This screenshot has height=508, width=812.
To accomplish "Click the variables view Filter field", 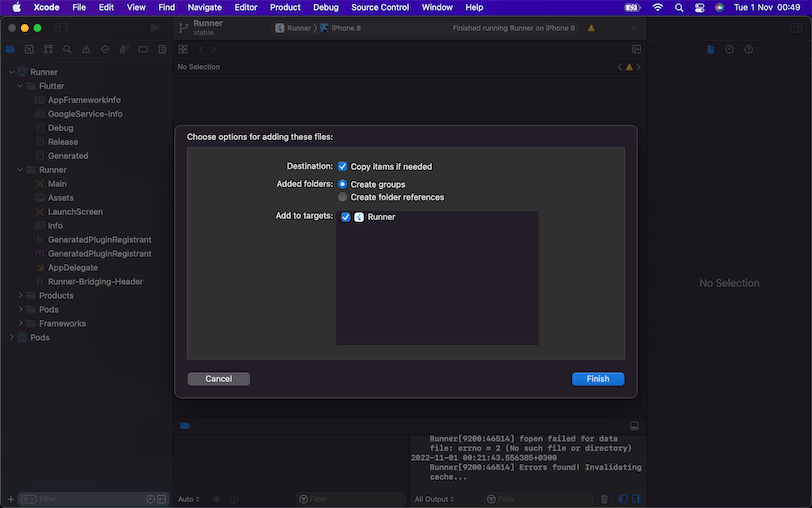I will point(351,499).
